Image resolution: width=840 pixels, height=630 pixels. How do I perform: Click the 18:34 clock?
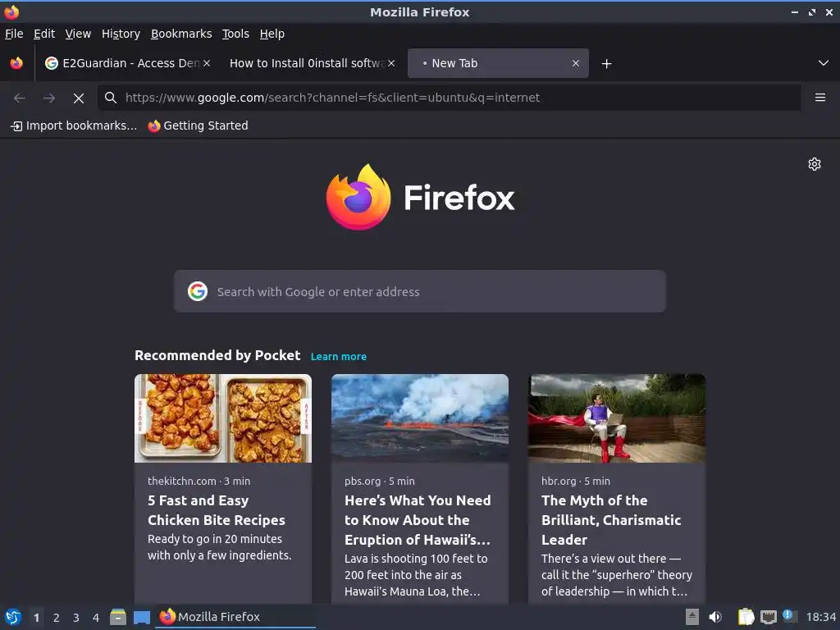820,618
